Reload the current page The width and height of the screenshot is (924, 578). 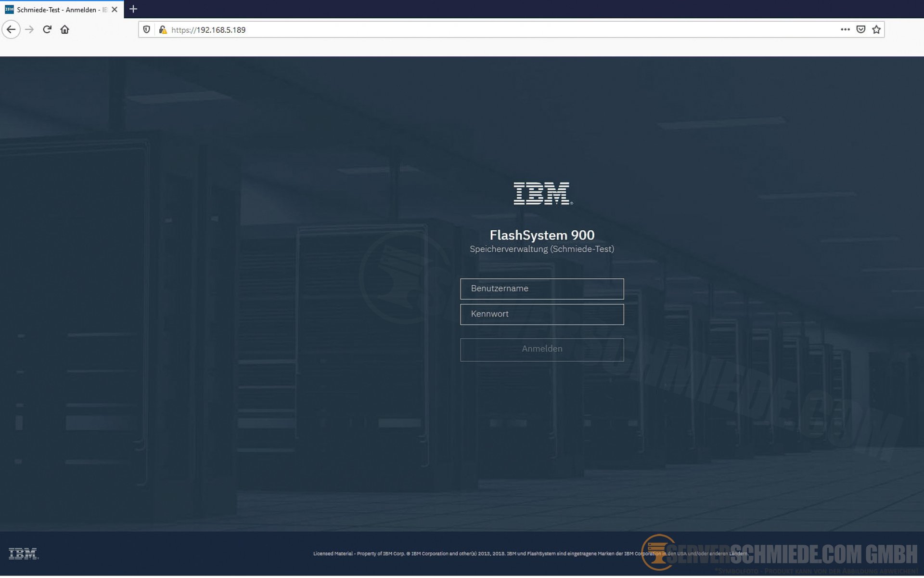[47, 30]
